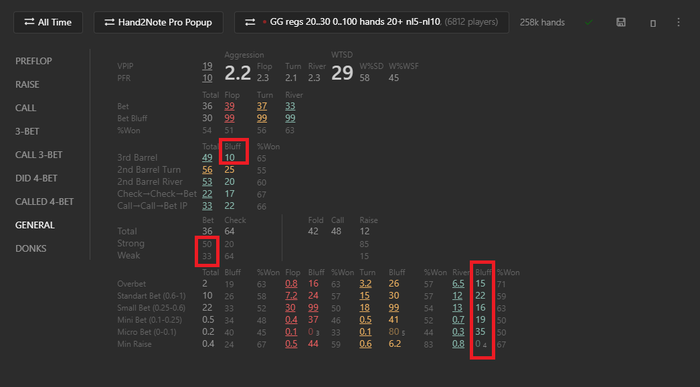Click Standart Bet River value 12
700x387 pixels.
point(457,296)
